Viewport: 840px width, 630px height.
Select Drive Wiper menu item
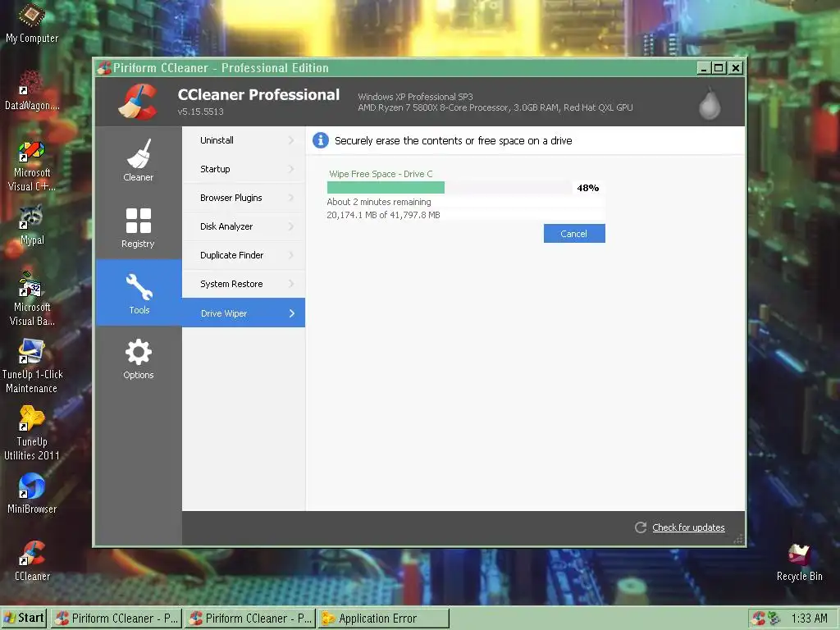(244, 313)
